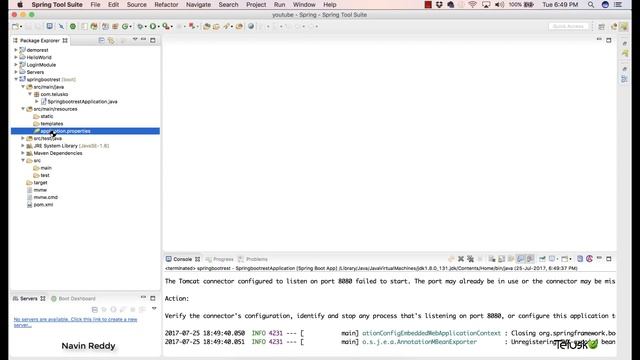Maximize the Console panel
Viewport: 640px width, 360px height.
coord(609,259)
